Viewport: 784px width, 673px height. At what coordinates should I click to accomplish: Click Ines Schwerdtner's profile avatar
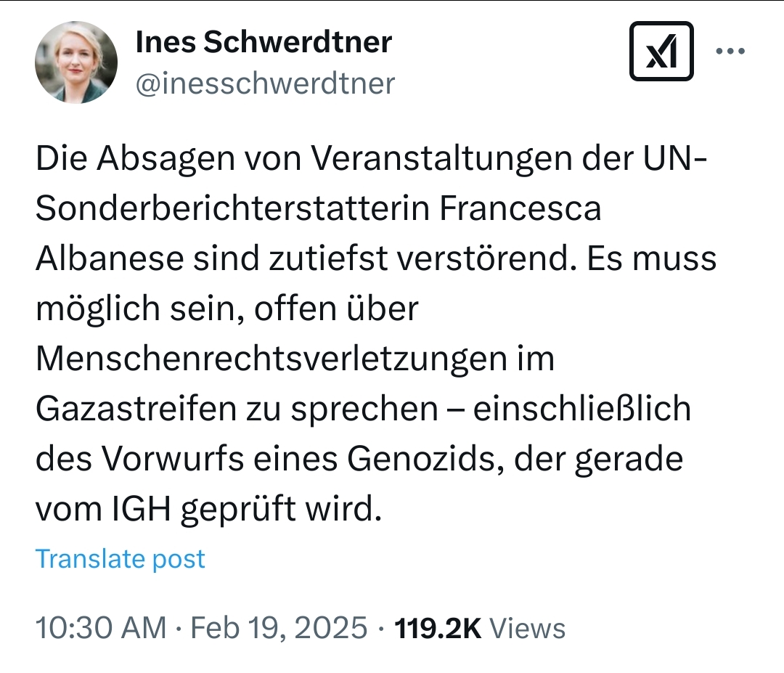(x=76, y=62)
